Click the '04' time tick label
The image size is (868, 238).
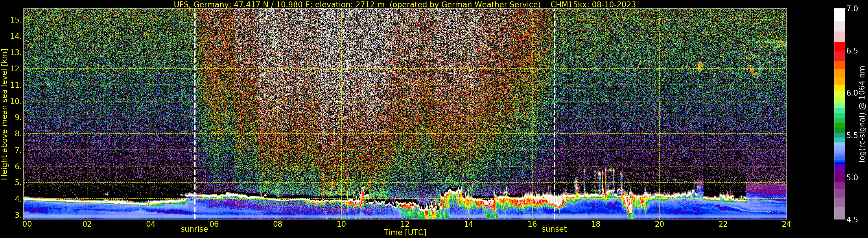click(151, 224)
